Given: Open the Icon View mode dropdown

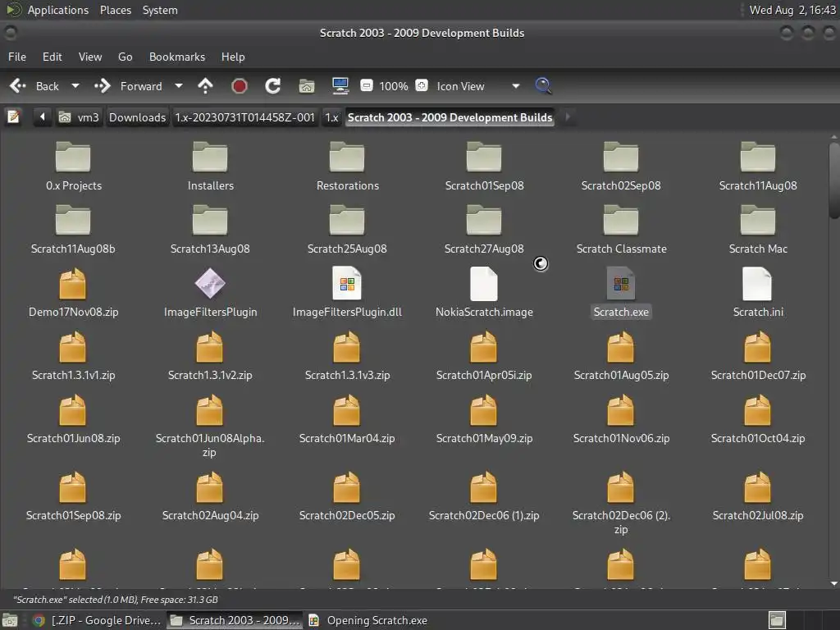Looking at the screenshot, I should click(478, 85).
